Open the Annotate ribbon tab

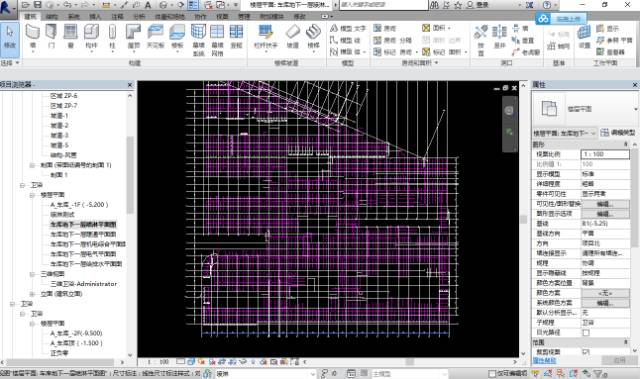click(x=117, y=17)
